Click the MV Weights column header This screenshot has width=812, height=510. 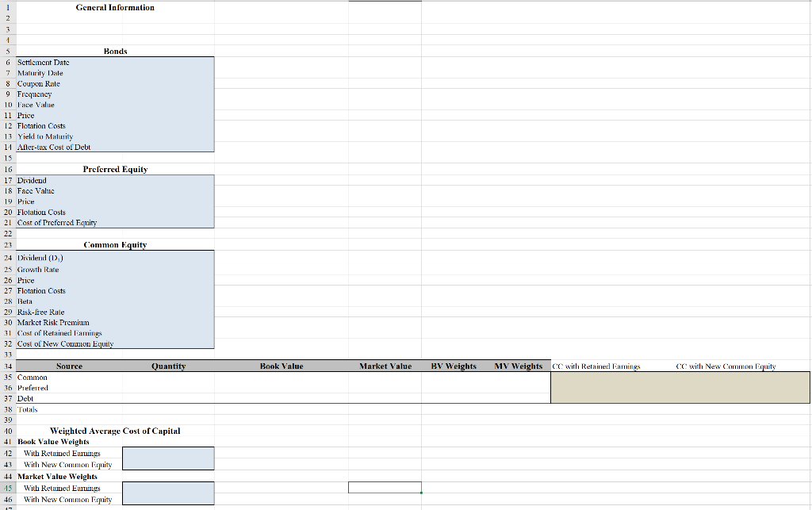coord(519,366)
